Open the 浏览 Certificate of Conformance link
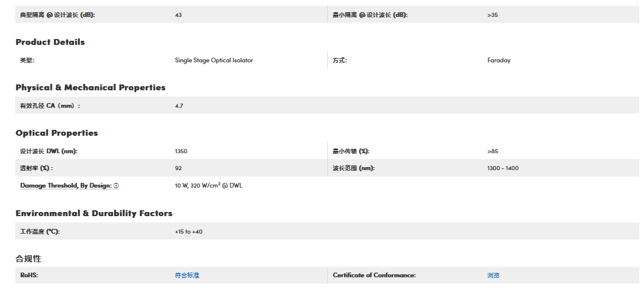Screen dimensions: 644x300 [493, 275]
